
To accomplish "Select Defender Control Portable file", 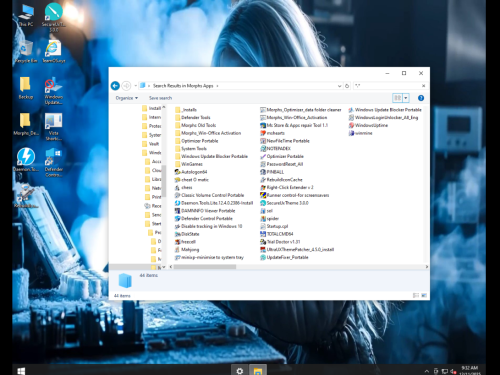I will pos(204,218).
